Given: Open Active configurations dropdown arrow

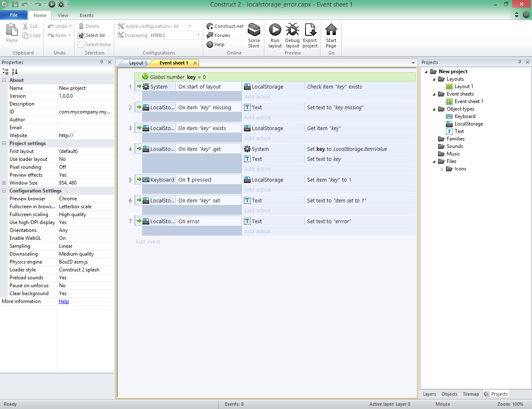Looking at the screenshot, I should [190, 26].
